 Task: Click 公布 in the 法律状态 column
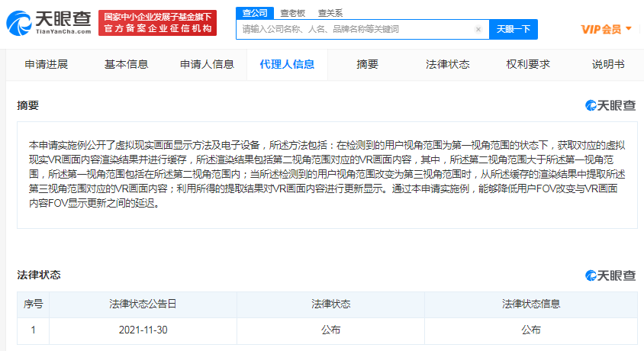[330, 330]
